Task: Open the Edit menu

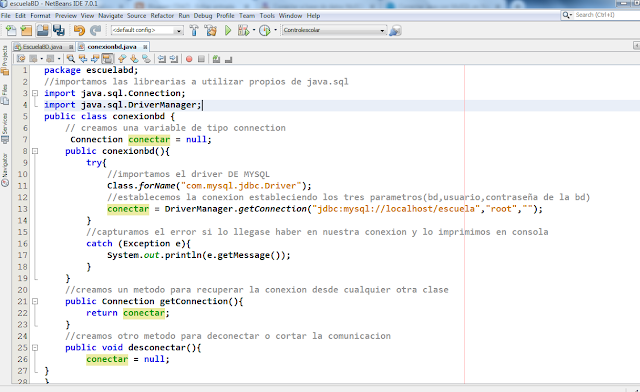Action: tap(20, 16)
